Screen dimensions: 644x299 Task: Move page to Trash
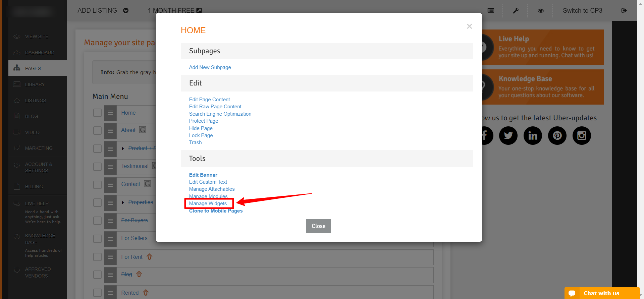[x=195, y=142]
